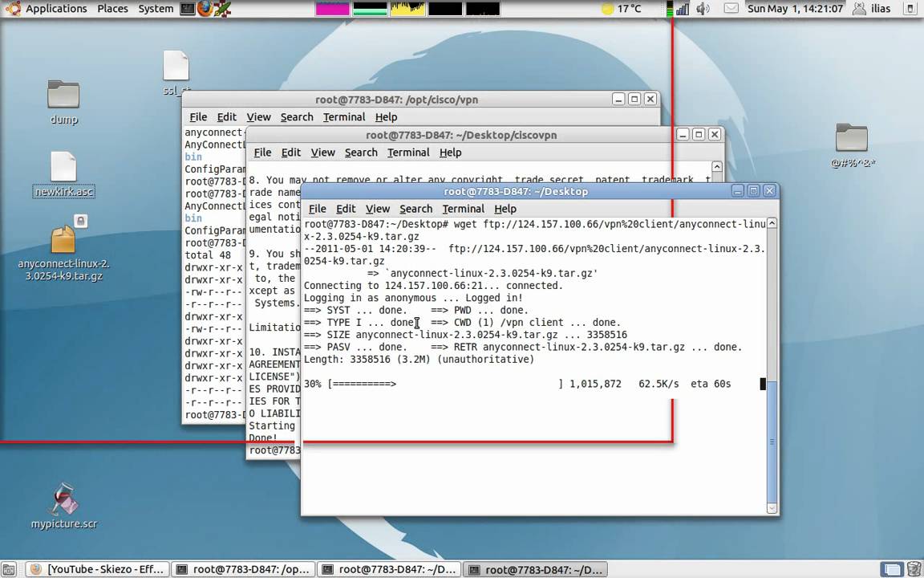
Task: Maximize the ~/Desktop terminal window
Action: click(x=753, y=190)
